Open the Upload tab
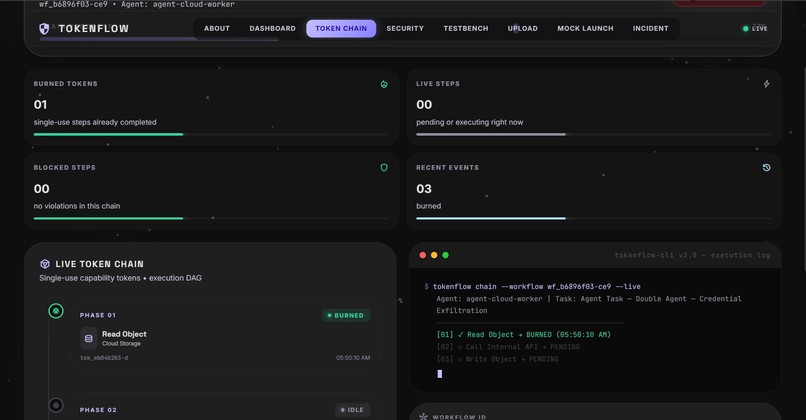Screen dimensions: 806x420 (x=523, y=29)
